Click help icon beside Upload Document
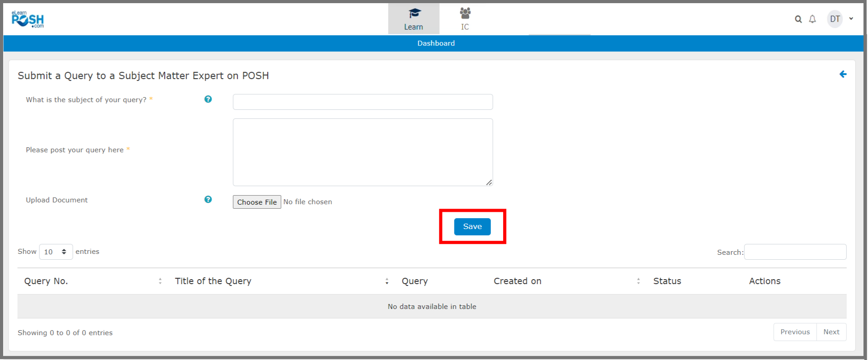Viewport: 868px width, 360px height. 208,200
